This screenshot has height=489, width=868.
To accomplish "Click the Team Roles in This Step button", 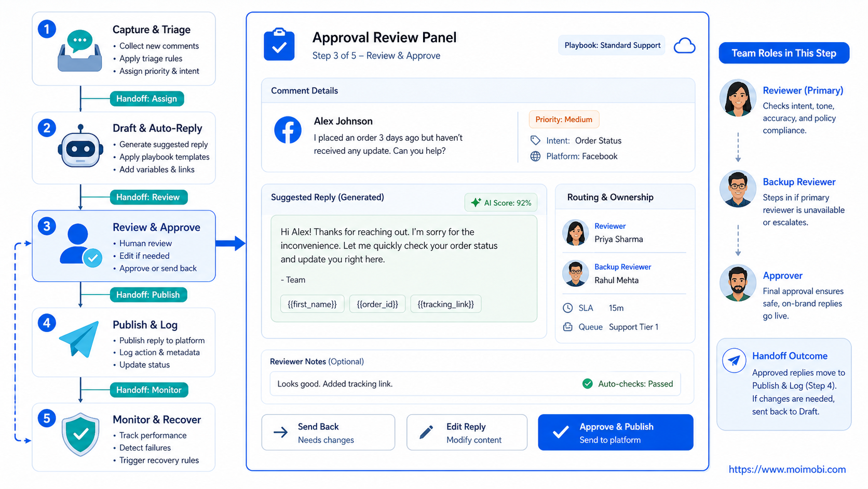I will (x=784, y=53).
